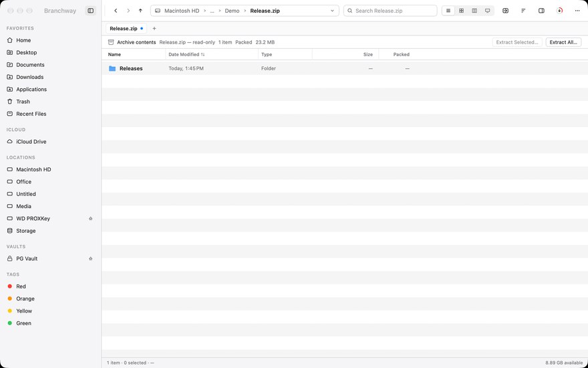Image resolution: width=588 pixels, height=368 pixels.
Task: Click the blue dot on the Release.zip tab
Action: (x=142, y=29)
